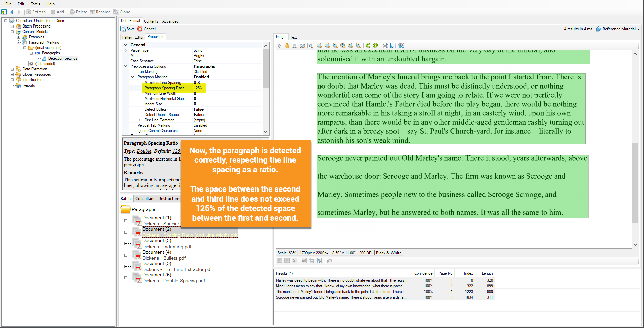The image size is (644, 328).
Task: Print the document image
Action: tap(385, 46)
